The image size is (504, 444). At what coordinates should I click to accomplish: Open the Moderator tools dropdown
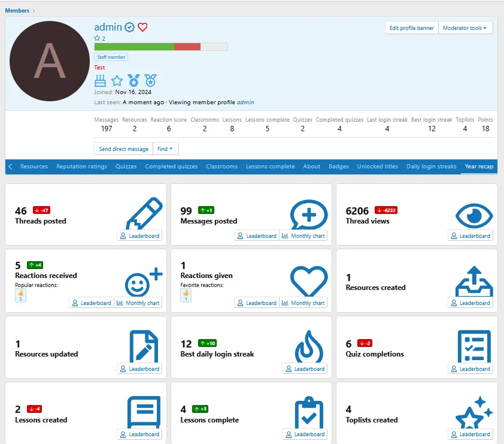pos(465,28)
